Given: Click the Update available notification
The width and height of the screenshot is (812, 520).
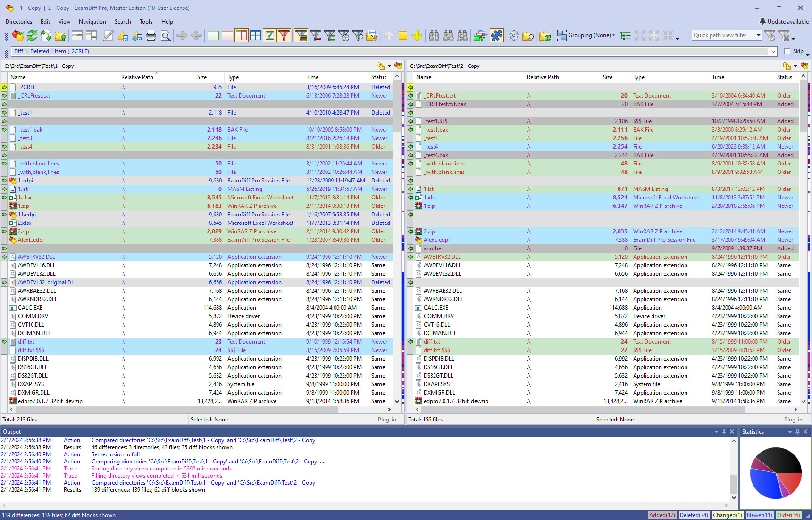Looking at the screenshot, I should tap(784, 22).
